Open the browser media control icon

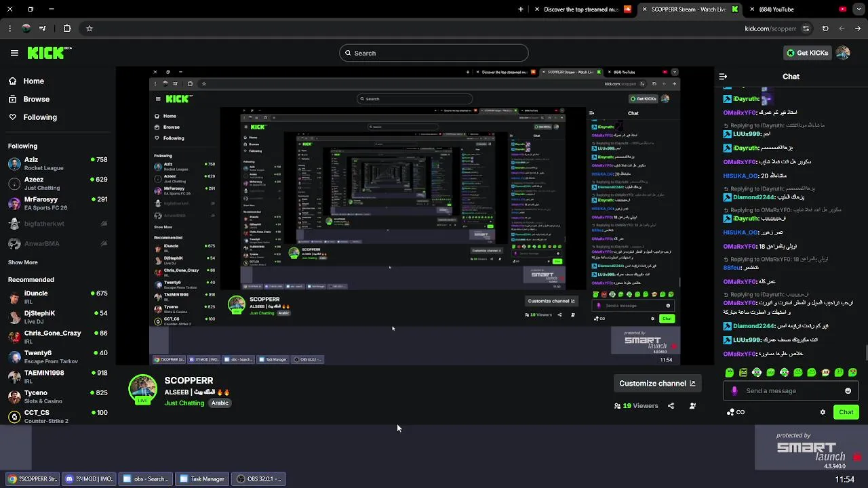(43, 28)
